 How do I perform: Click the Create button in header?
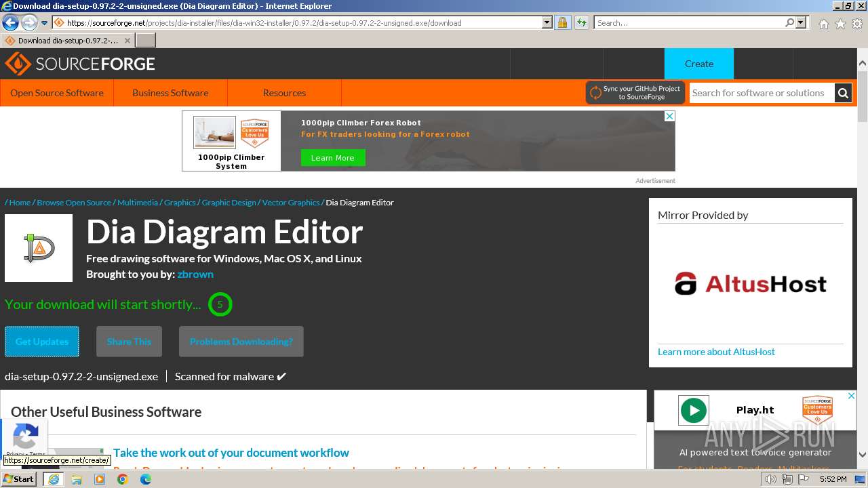click(x=699, y=64)
